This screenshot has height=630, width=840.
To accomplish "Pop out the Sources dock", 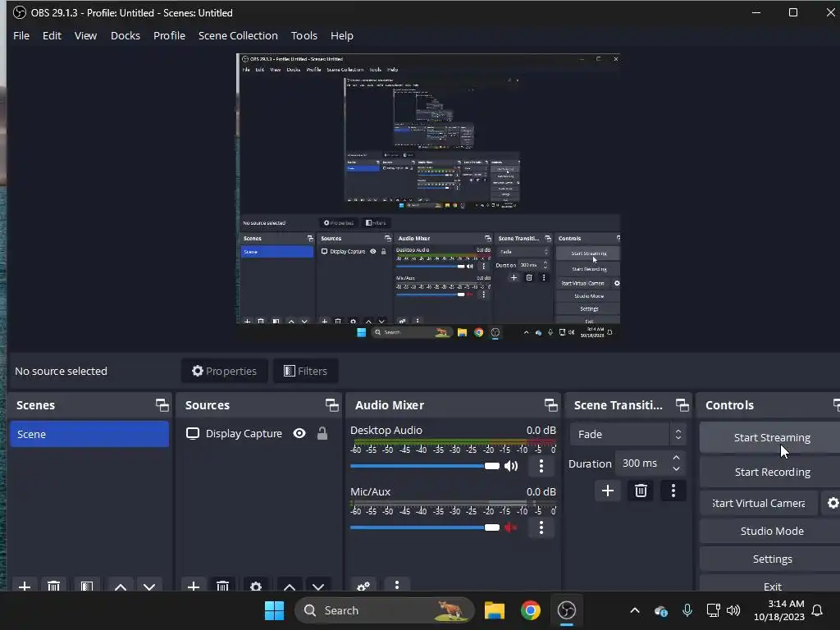I will tap(331, 405).
